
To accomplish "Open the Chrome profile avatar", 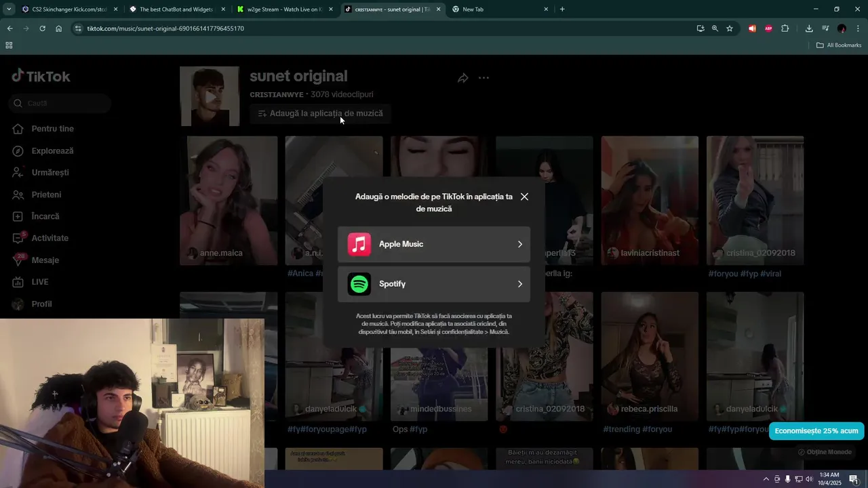I will pos(842,28).
